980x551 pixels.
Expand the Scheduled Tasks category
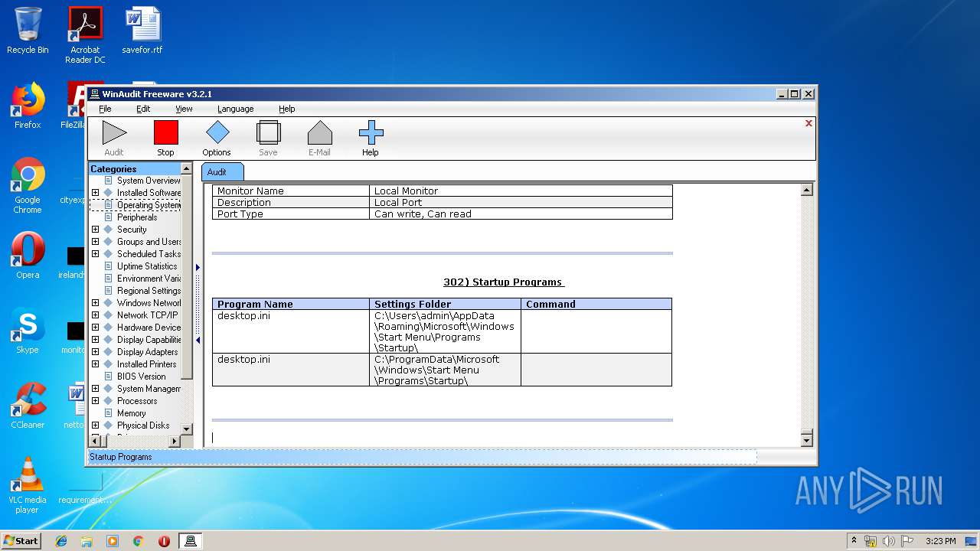pos(95,254)
